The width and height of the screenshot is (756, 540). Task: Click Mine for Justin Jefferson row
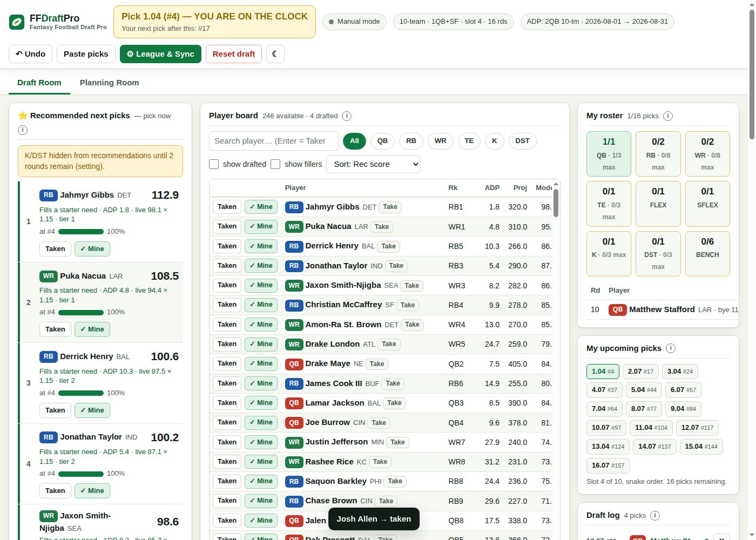pos(261,442)
